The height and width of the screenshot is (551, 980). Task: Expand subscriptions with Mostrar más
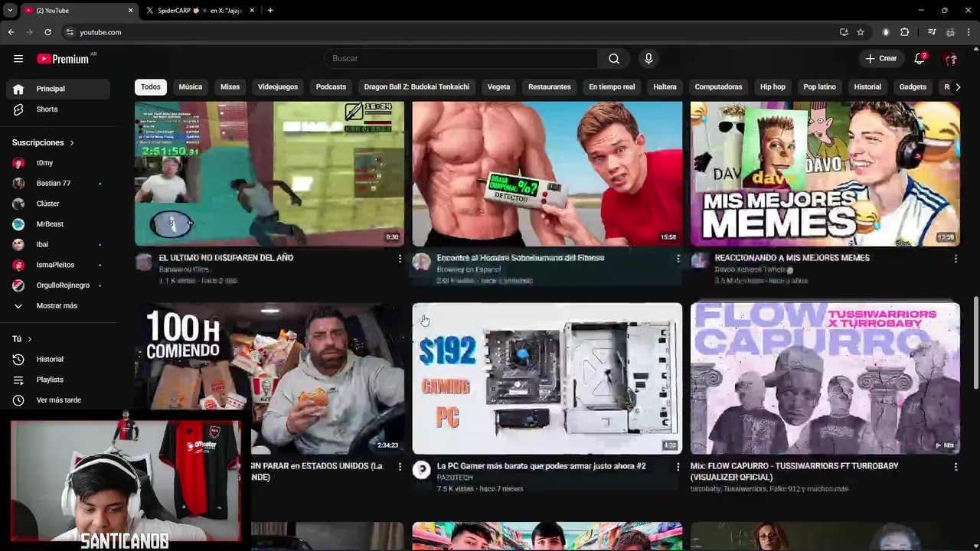[57, 306]
